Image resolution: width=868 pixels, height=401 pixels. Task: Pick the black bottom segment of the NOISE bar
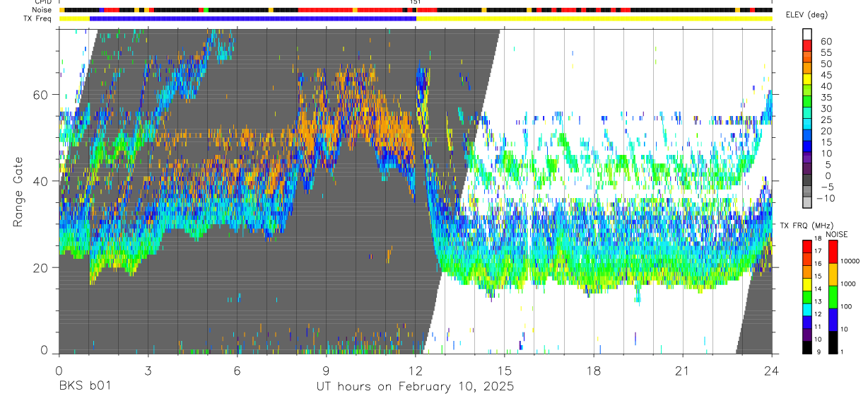(x=832, y=342)
